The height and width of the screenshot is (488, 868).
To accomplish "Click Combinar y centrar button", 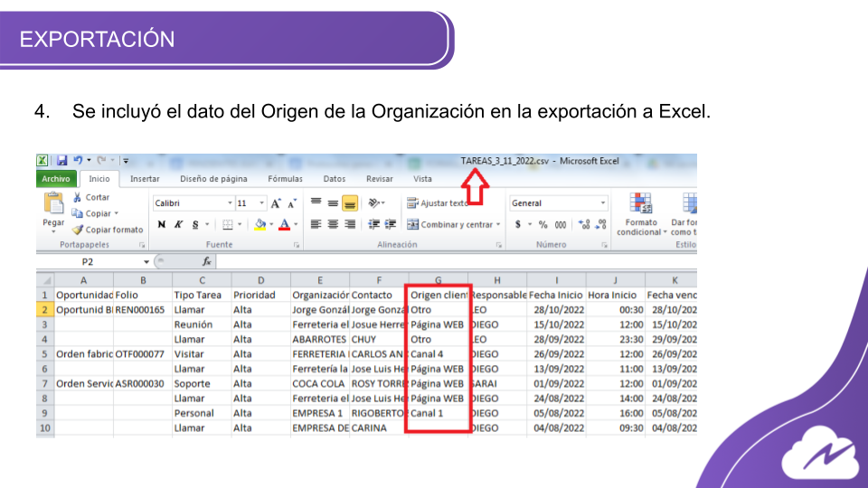I will [449, 224].
